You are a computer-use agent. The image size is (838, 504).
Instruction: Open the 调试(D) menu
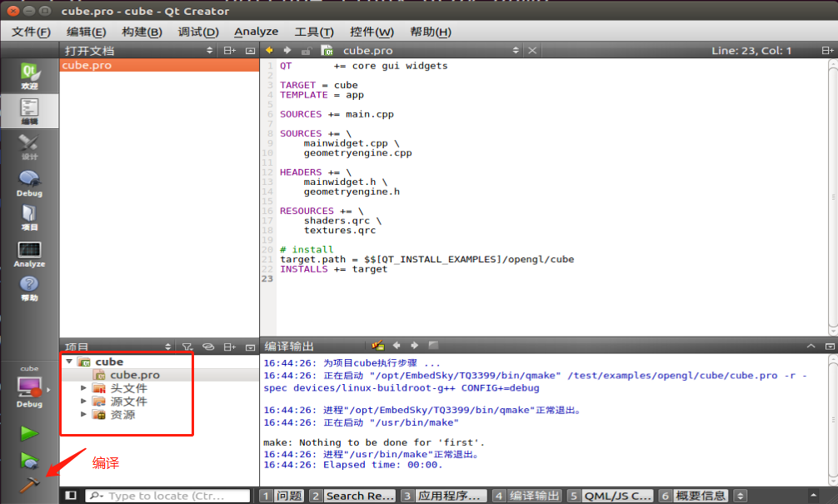tap(198, 32)
